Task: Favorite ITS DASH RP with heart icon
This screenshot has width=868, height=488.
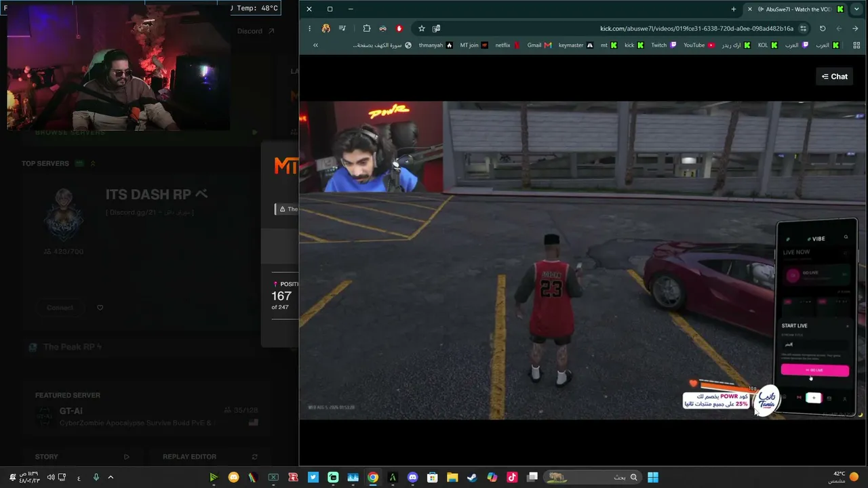Action: pos(100,308)
